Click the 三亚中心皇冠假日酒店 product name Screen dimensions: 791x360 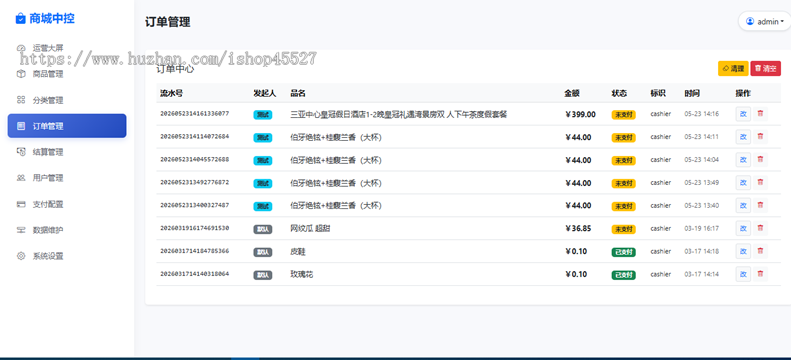click(399, 114)
